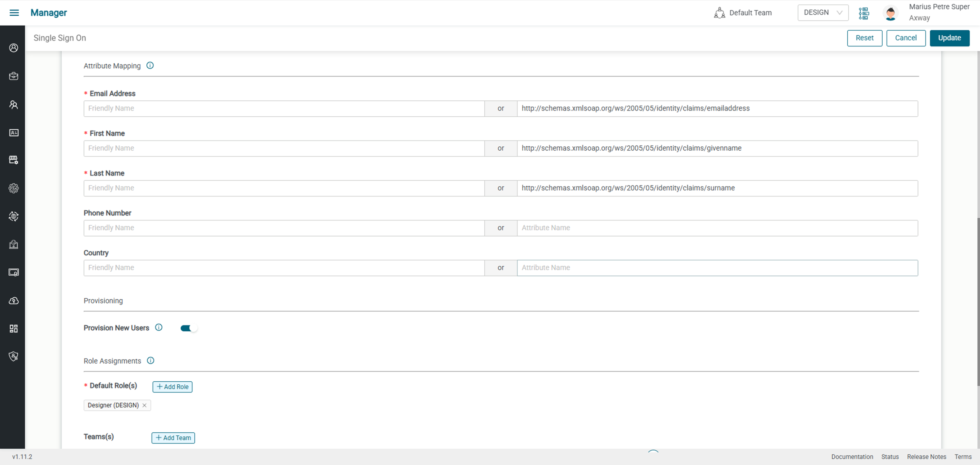Click the Update button
This screenshot has width=980, height=465.
(x=950, y=38)
